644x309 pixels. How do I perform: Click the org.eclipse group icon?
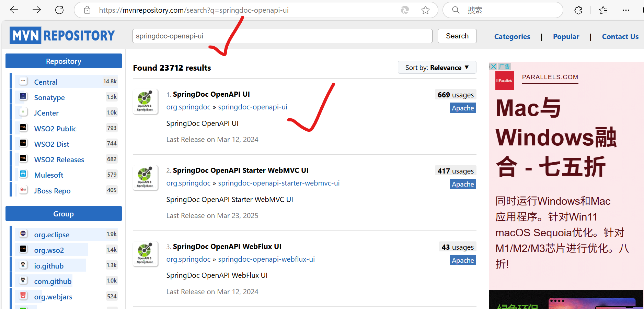[x=23, y=234]
